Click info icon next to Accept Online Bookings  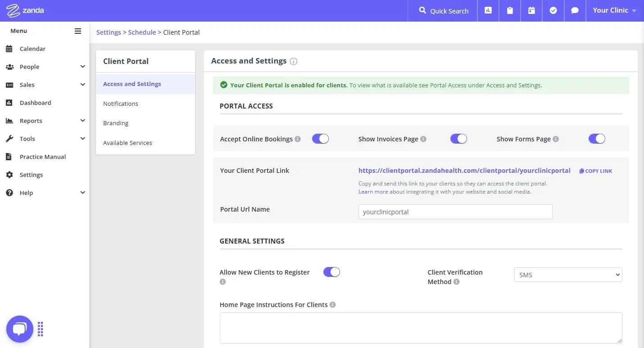click(x=298, y=139)
